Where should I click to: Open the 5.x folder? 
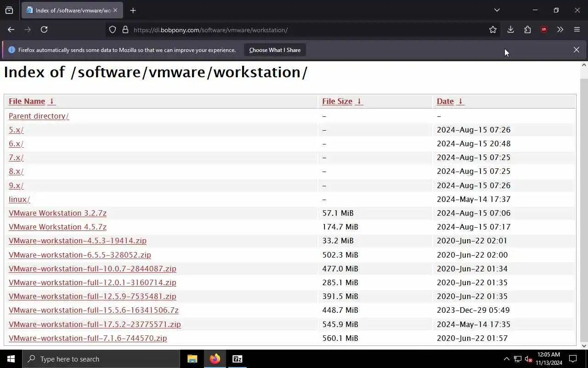[x=16, y=130]
